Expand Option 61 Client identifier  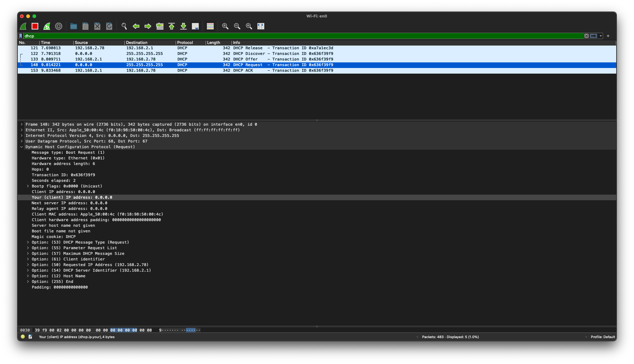(x=28, y=259)
